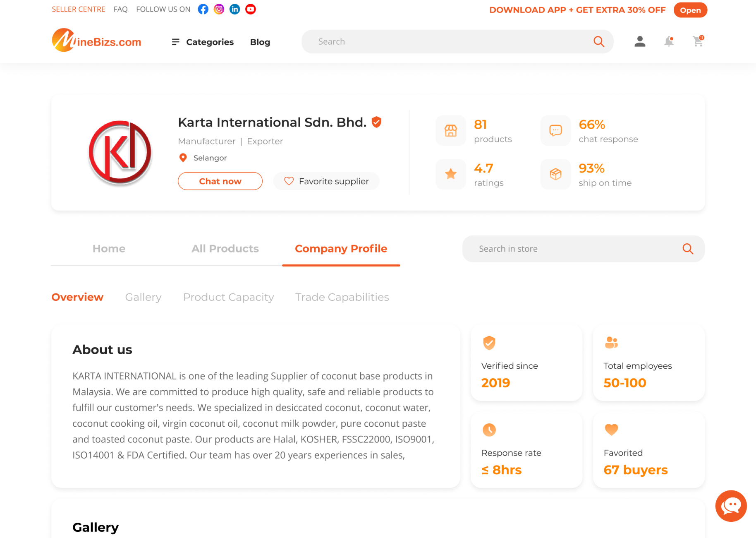Viewport: 756px width, 538px height.
Task: Open the LinkedIn social link icon
Action: point(234,9)
